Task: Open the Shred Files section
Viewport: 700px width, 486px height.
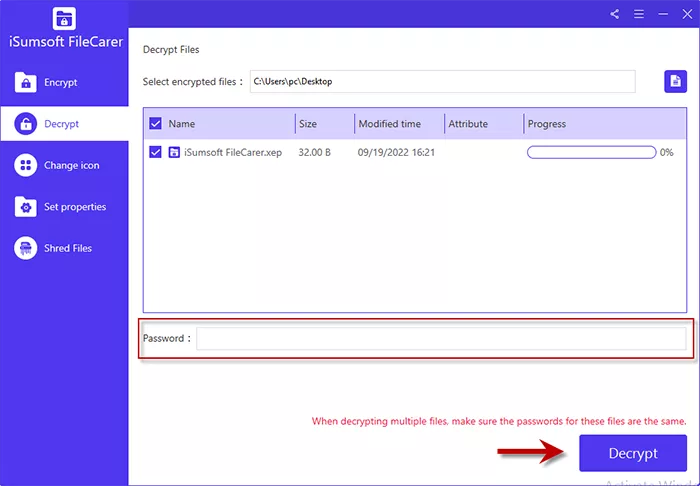Action: coord(64,248)
